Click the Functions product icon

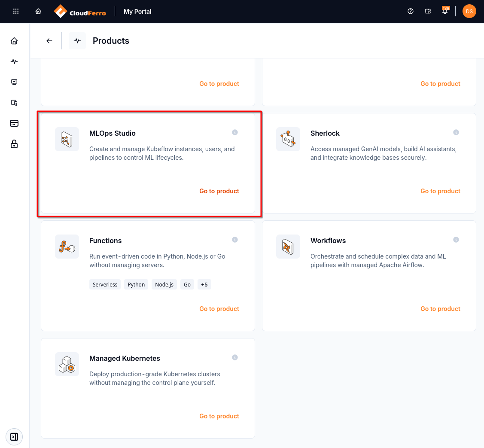tap(67, 247)
